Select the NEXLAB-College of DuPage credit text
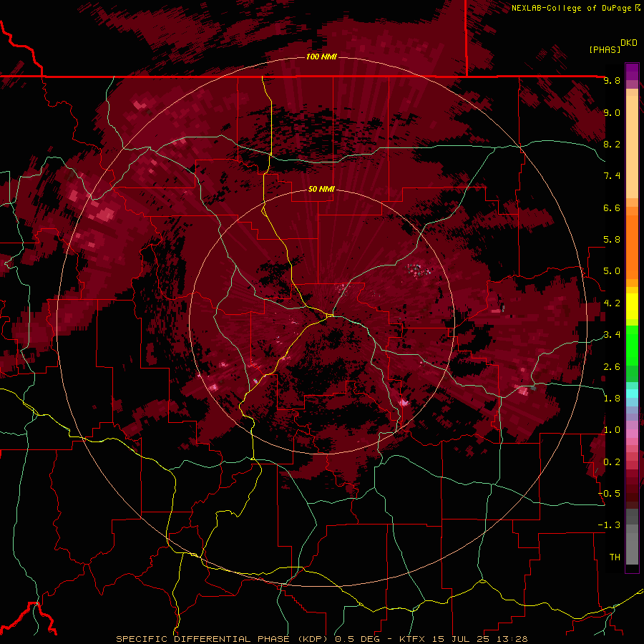 [571, 8]
